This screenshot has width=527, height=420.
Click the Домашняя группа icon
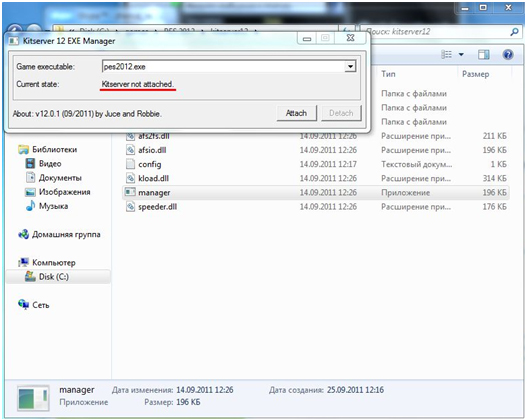coord(24,234)
